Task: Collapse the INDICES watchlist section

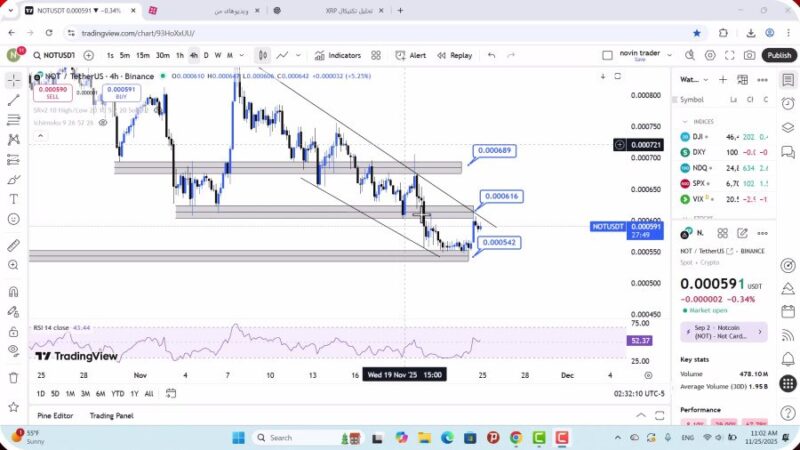Action: pyautogui.click(x=684, y=121)
